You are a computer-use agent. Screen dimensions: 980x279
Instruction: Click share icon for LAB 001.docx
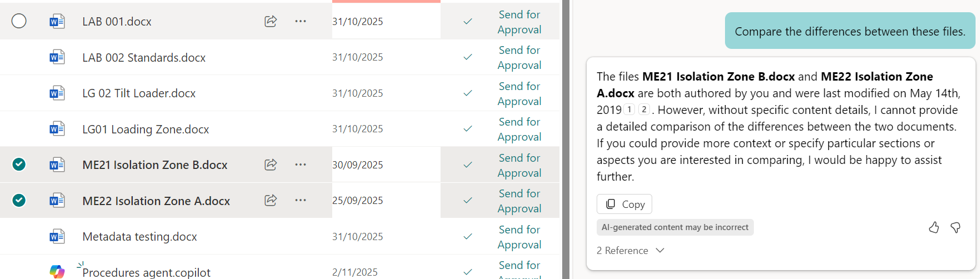(x=271, y=21)
